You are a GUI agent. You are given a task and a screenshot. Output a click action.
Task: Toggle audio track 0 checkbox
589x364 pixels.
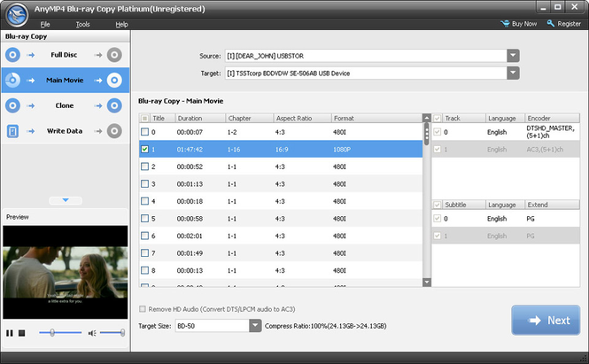click(x=437, y=132)
